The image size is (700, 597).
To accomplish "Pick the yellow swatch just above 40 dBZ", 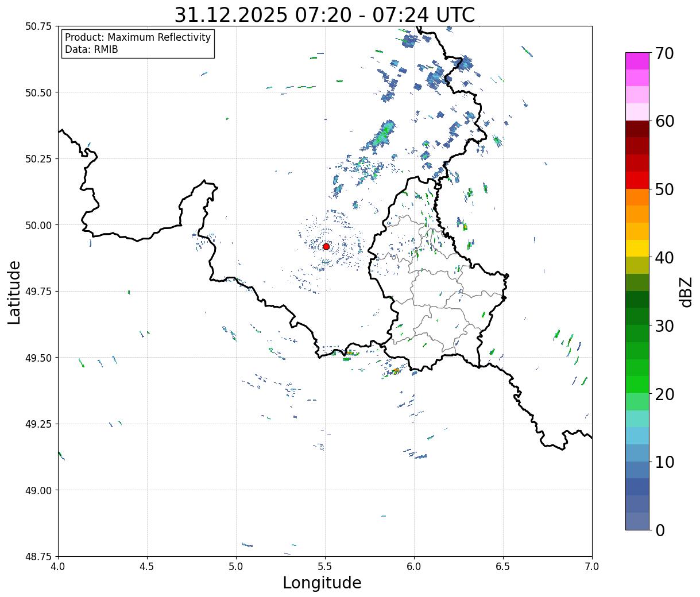I will coord(637,249).
